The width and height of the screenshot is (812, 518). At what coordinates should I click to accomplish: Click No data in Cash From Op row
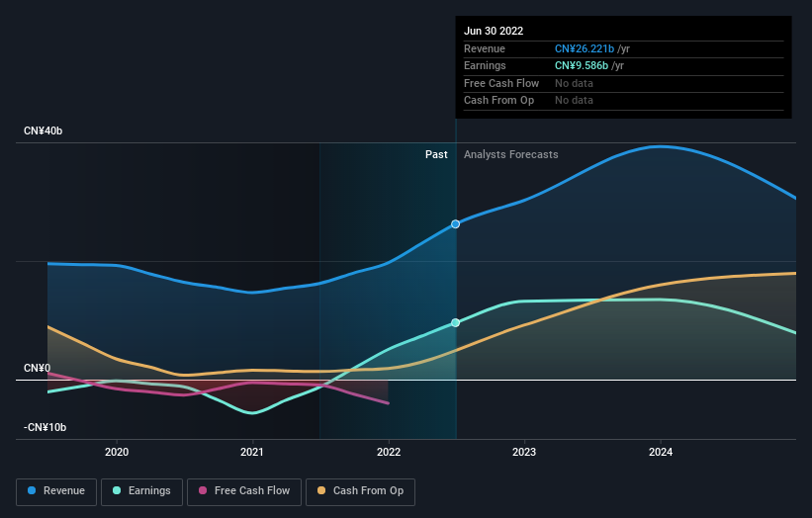[x=574, y=101]
